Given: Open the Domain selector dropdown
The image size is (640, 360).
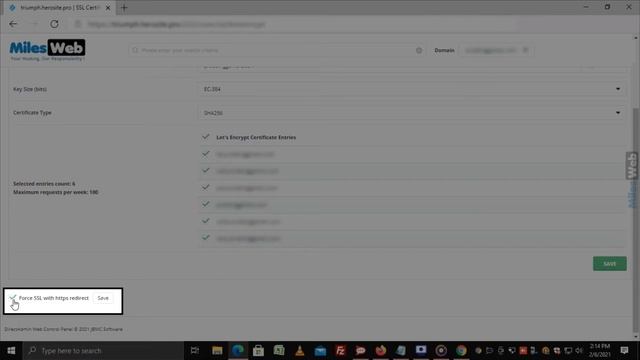Looking at the screenshot, I should coord(496,50).
